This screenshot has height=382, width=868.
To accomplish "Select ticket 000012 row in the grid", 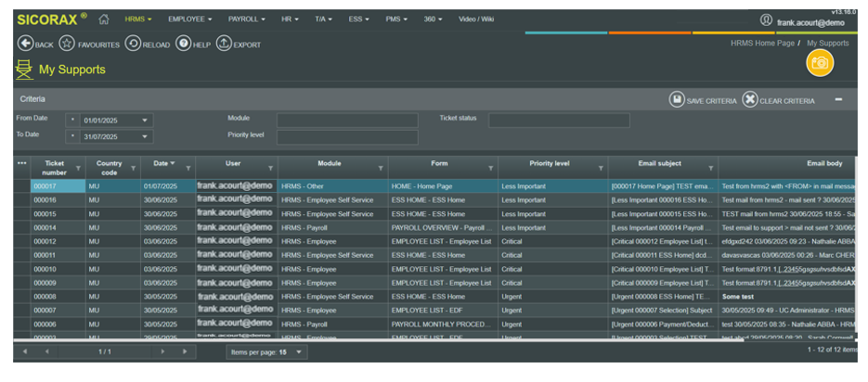I will 45,241.
